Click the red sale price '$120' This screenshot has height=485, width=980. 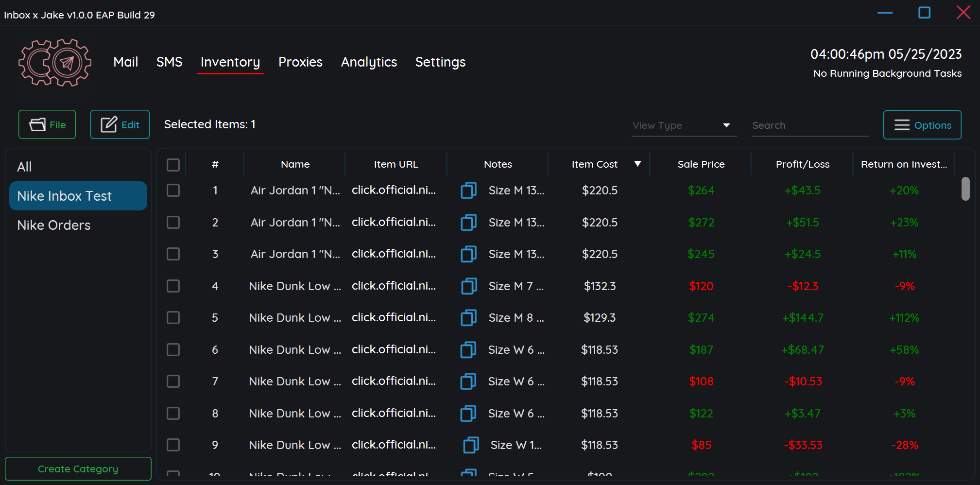click(x=701, y=286)
